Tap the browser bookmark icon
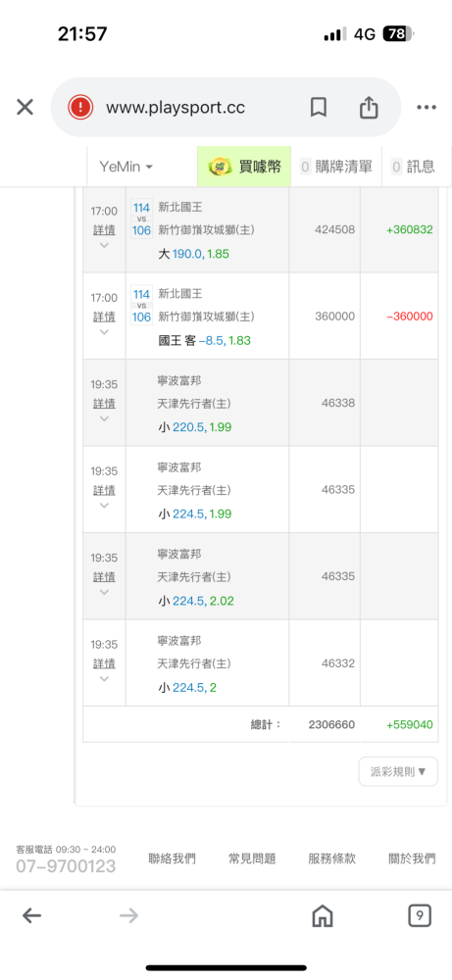The height and width of the screenshot is (980, 452). pos(319,108)
